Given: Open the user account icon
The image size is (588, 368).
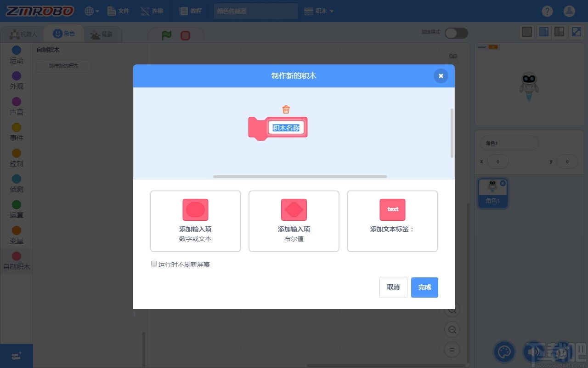Looking at the screenshot, I should (569, 11).
